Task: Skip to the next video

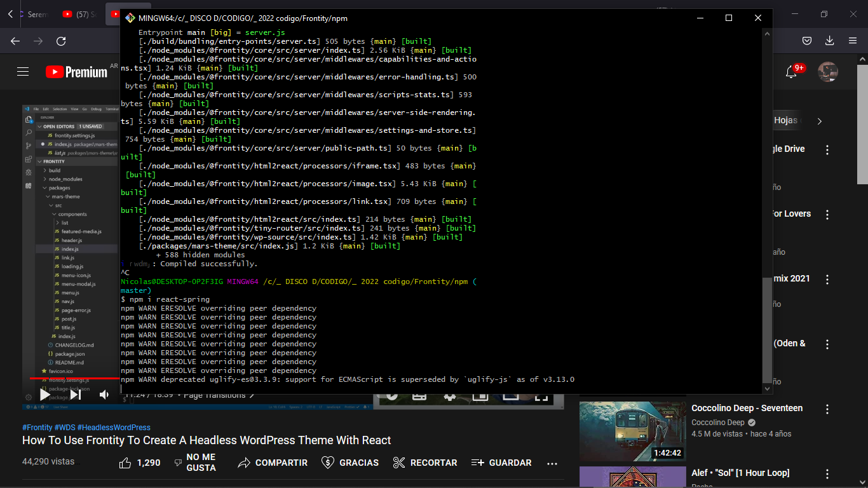Action: (x=75, y=395)
